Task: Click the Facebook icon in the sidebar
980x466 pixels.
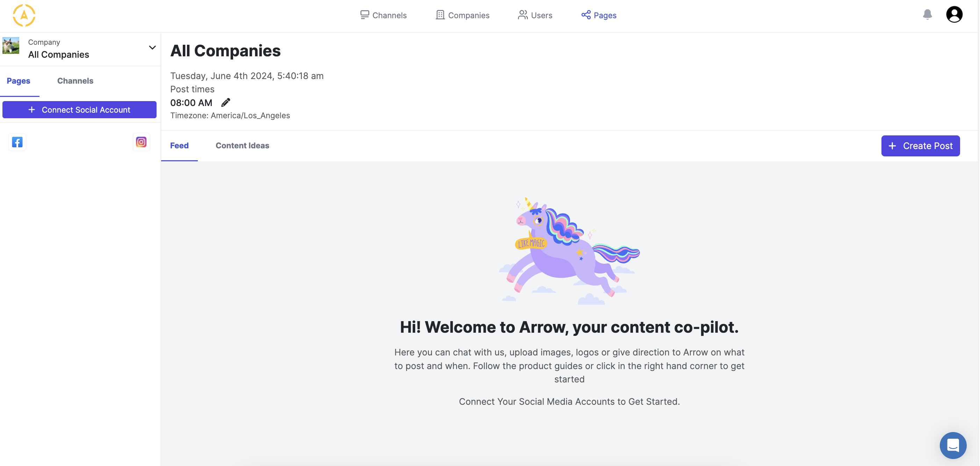Action: point(17,142)
